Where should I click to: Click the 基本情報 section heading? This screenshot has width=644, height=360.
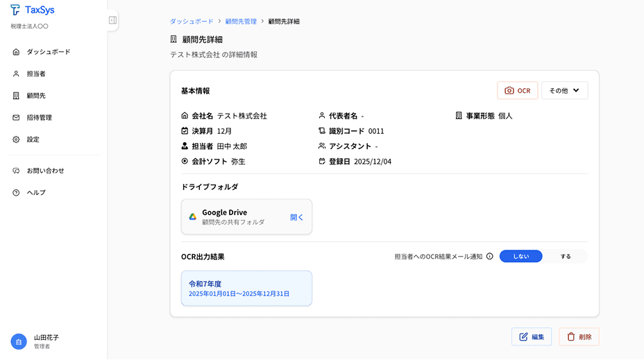pos(196,91)
